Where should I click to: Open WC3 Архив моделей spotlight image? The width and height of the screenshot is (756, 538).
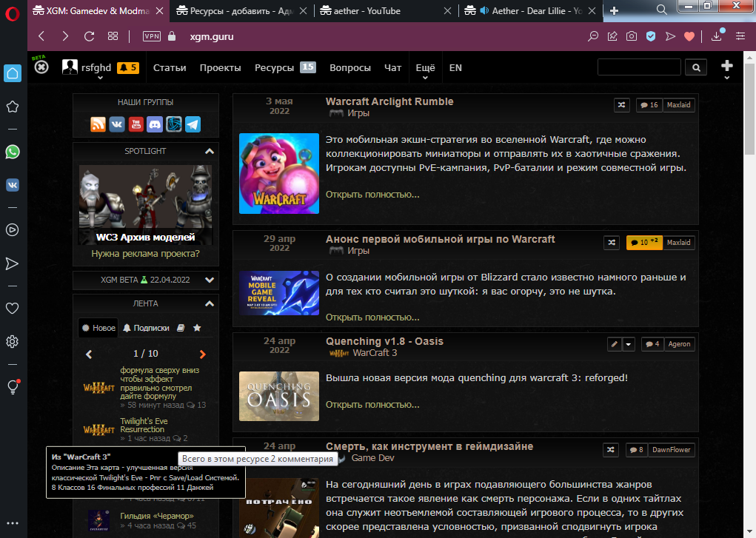click(x=146, y=204)
